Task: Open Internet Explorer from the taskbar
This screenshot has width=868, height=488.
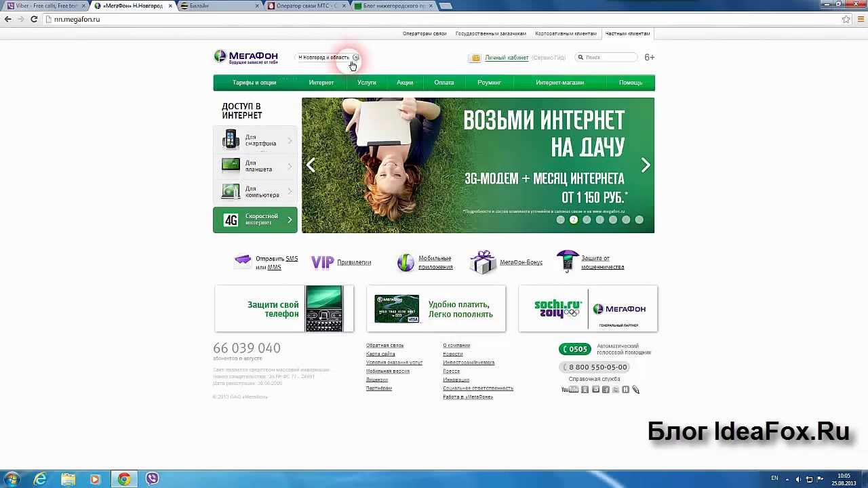Action: coord(40,479)
